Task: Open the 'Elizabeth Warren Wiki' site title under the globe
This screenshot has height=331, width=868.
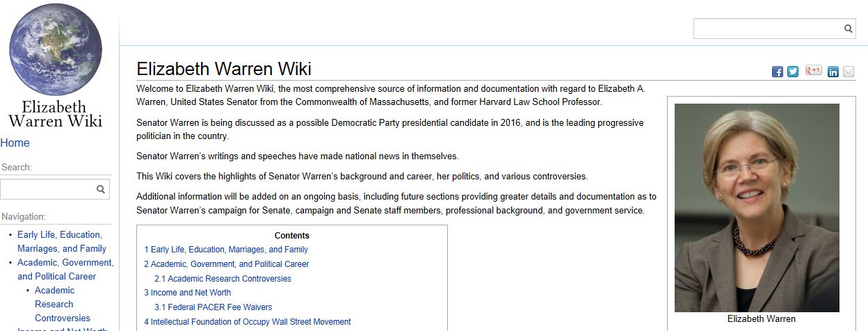Action: click(x=55, y=114)
